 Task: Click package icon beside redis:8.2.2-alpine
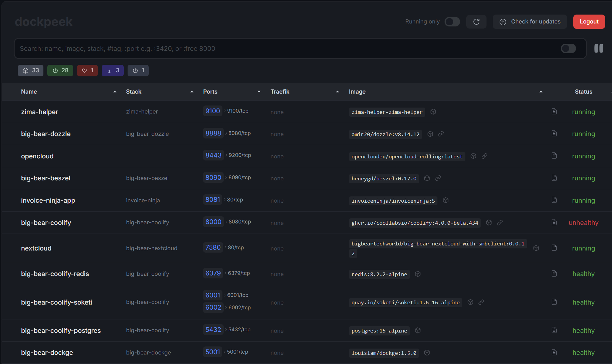coord(418,274)
